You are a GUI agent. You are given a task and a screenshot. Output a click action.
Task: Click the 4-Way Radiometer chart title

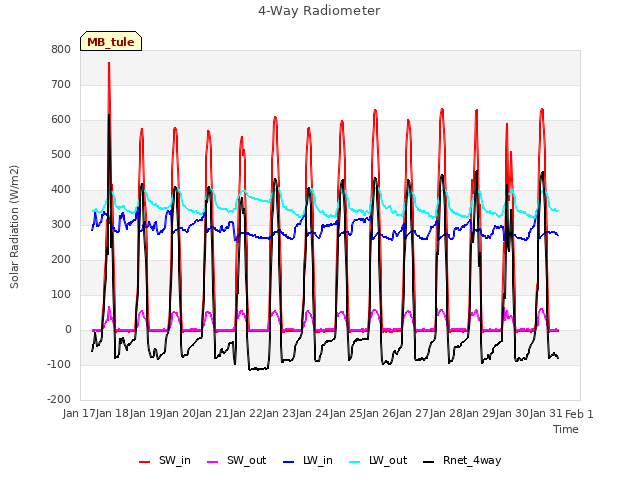[319, 11]
